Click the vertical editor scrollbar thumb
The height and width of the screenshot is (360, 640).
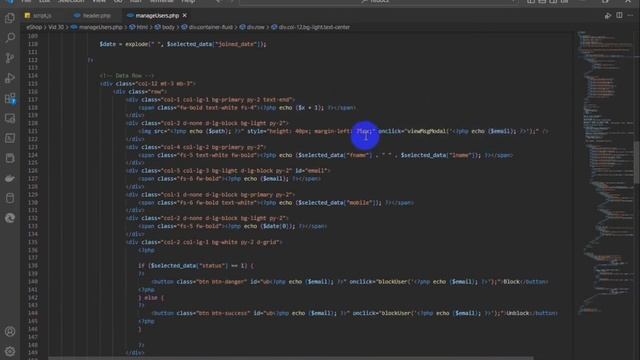(x=637, y=162)
